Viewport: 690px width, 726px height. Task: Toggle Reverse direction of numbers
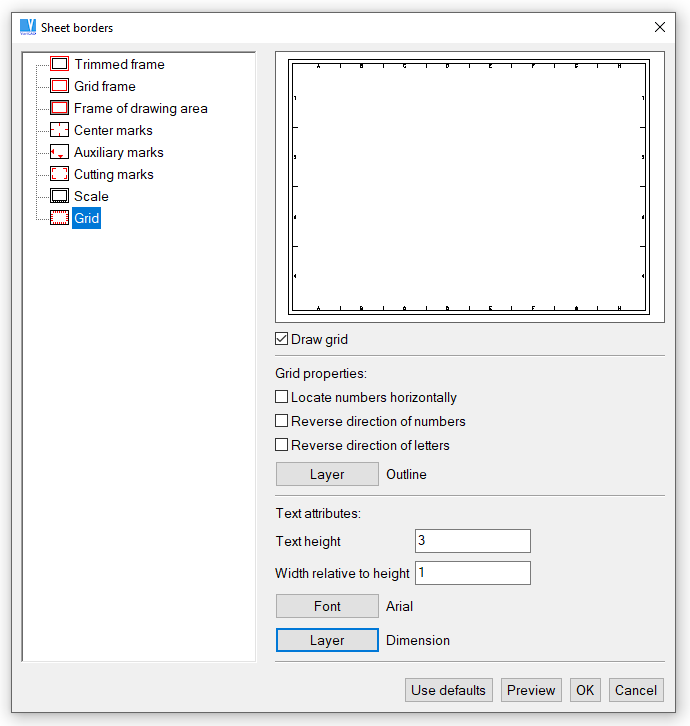(x=282, y=422)
